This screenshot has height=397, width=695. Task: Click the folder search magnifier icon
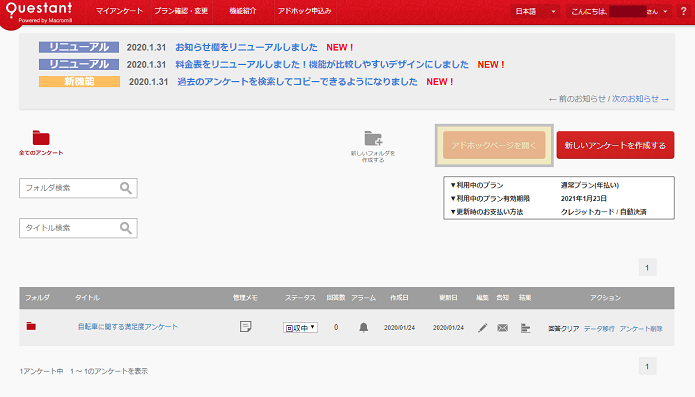pos(126,188)
